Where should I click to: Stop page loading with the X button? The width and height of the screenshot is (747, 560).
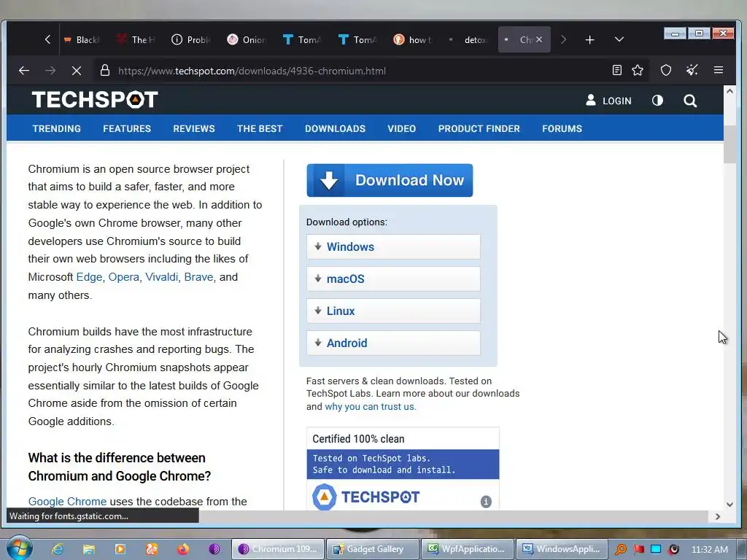tap(76, 71)
